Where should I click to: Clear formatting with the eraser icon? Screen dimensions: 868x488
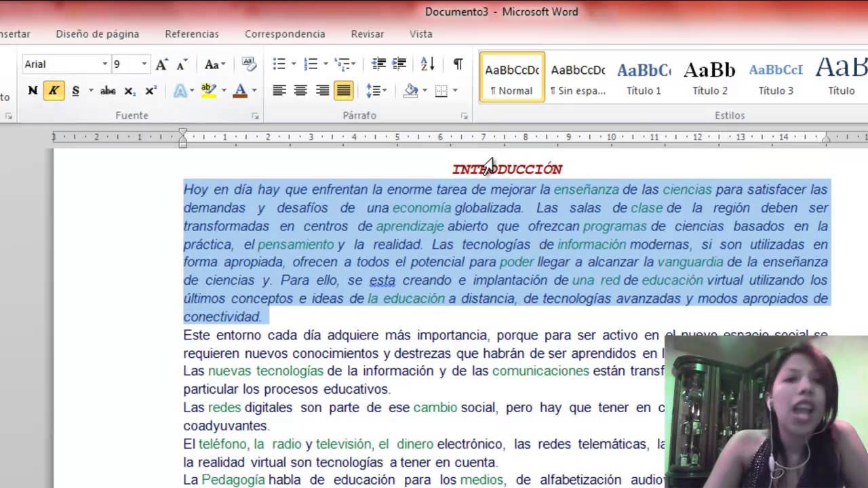(x=249, y=64)
